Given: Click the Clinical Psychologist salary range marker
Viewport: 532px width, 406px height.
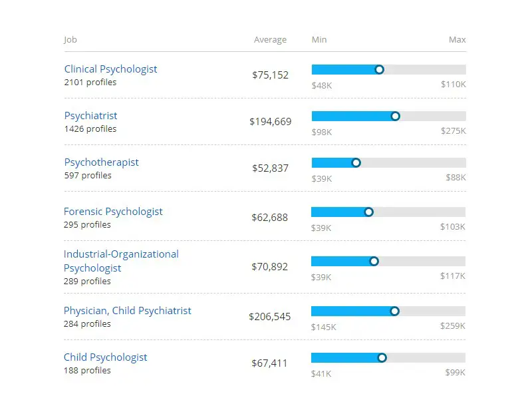Looking at the screenshot, I should [379, 69].
